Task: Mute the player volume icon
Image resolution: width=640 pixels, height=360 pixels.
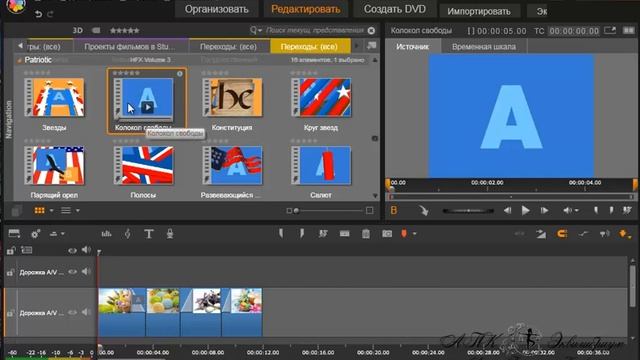Action: point(567,211)
